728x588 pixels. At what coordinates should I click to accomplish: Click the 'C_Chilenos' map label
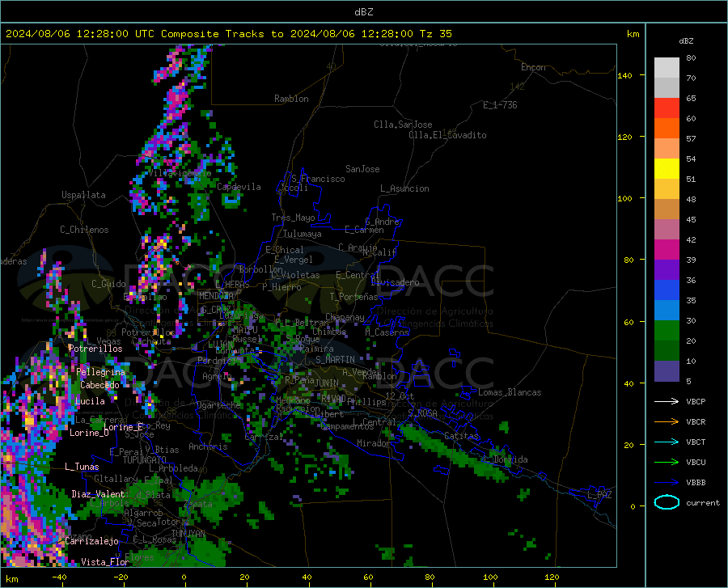click(84, 230)
